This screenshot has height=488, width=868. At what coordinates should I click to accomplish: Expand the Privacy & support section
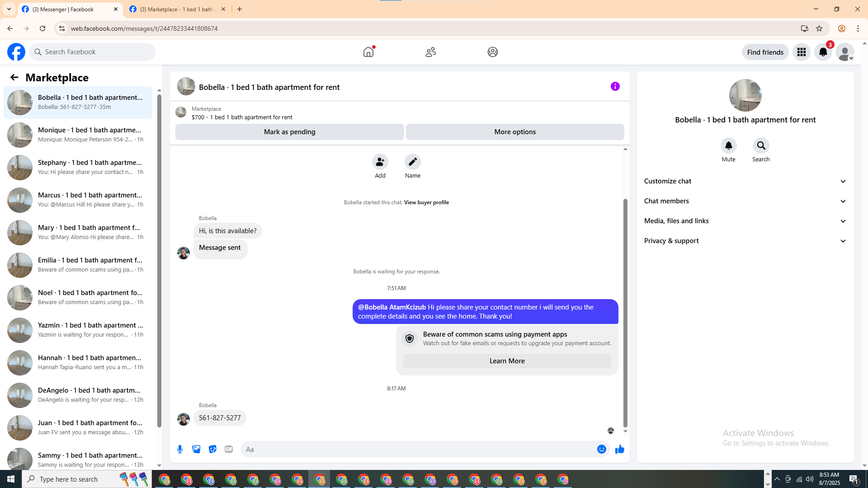pos(745,241)
